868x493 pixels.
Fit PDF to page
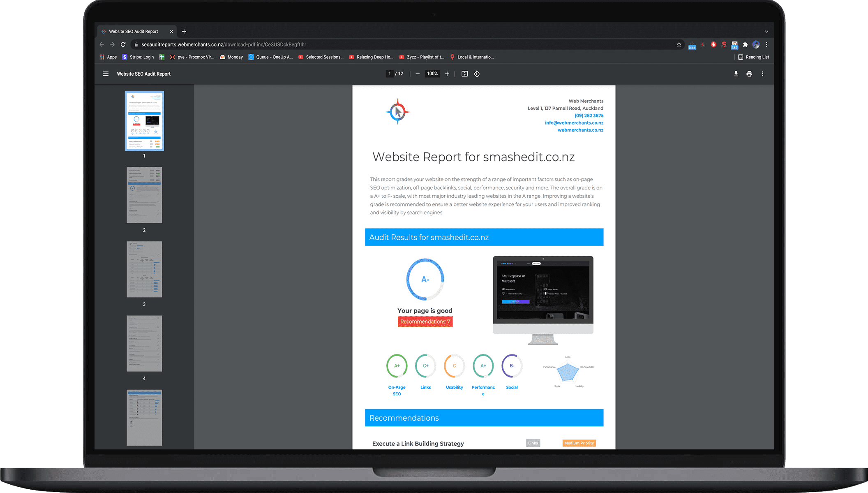[464, 74]
